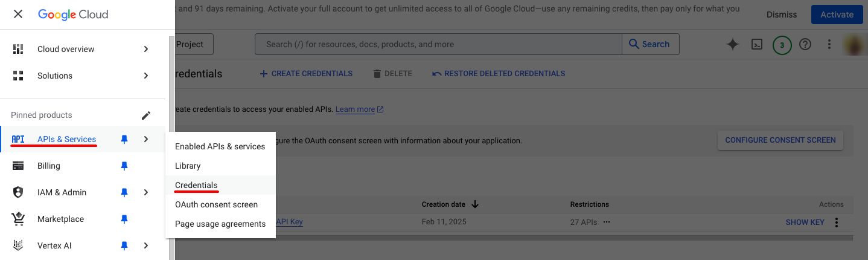Click the Configure Consent Screen button
868x260 pixels.
point(780,140)
